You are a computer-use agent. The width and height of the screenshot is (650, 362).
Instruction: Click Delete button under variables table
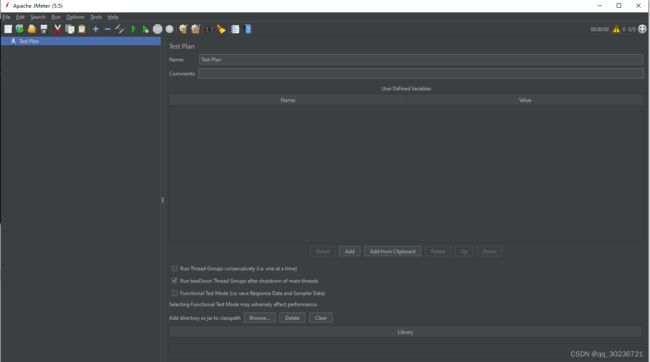click(437, 251)
